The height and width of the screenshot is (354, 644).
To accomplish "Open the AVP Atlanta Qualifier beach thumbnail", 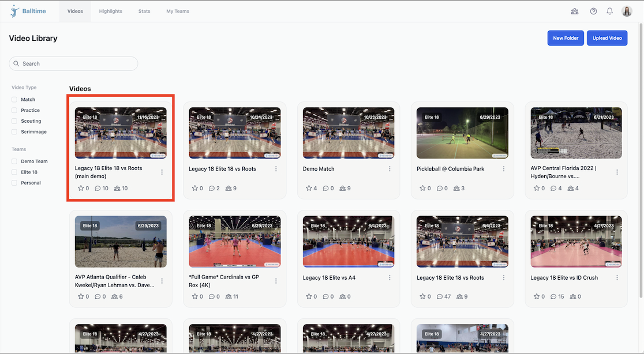I will point(121,242).
